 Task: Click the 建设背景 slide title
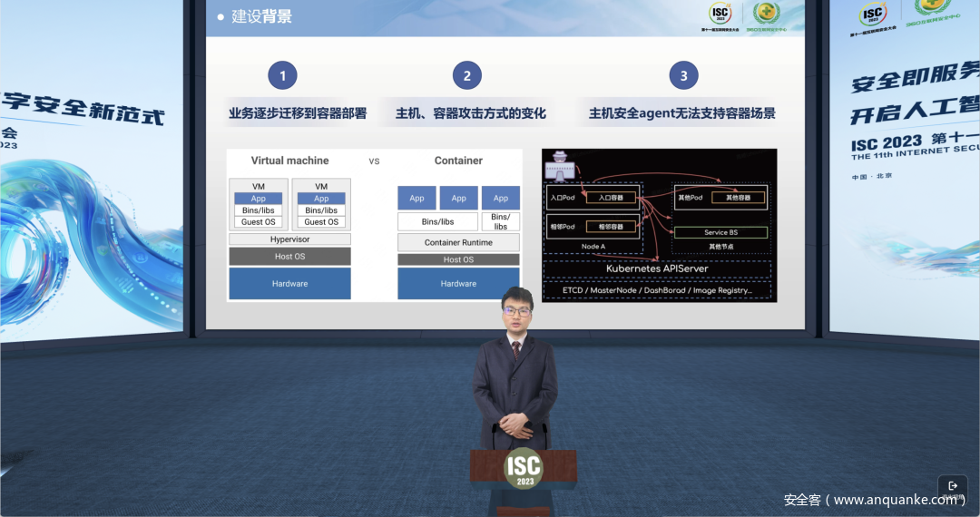(x=261, y=16)
